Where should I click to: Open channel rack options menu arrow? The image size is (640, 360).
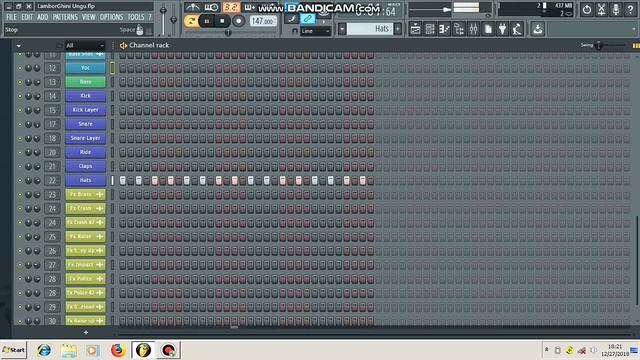(x=18, y=46)
